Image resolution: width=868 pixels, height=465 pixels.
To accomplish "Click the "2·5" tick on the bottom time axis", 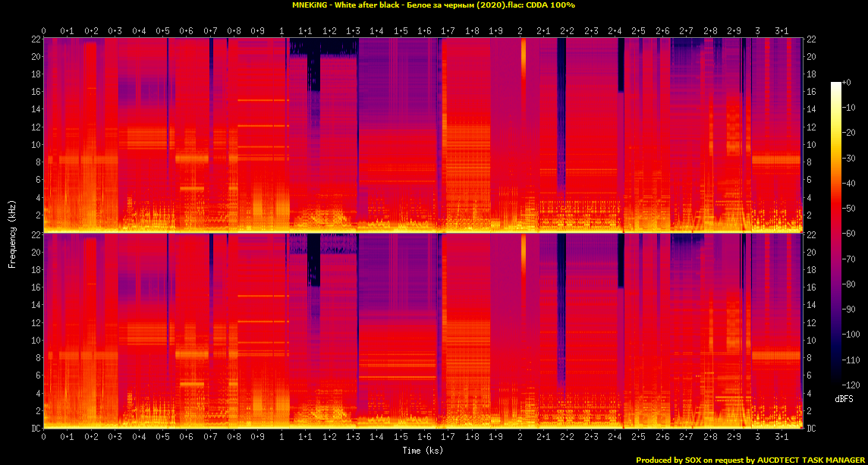I will tap(639, 436).
